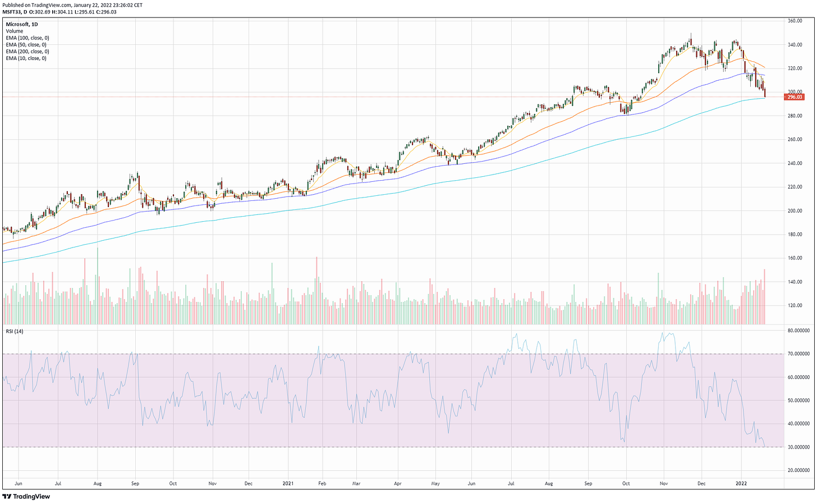Toggle visibility of the EMA (10) overlay

(25, 58)
